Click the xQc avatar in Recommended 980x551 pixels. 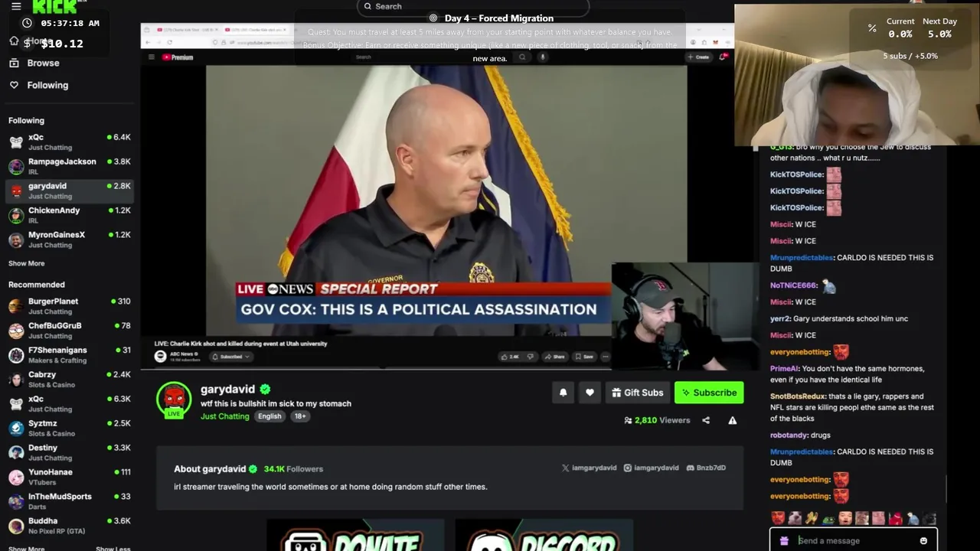(x=16, y=404)
